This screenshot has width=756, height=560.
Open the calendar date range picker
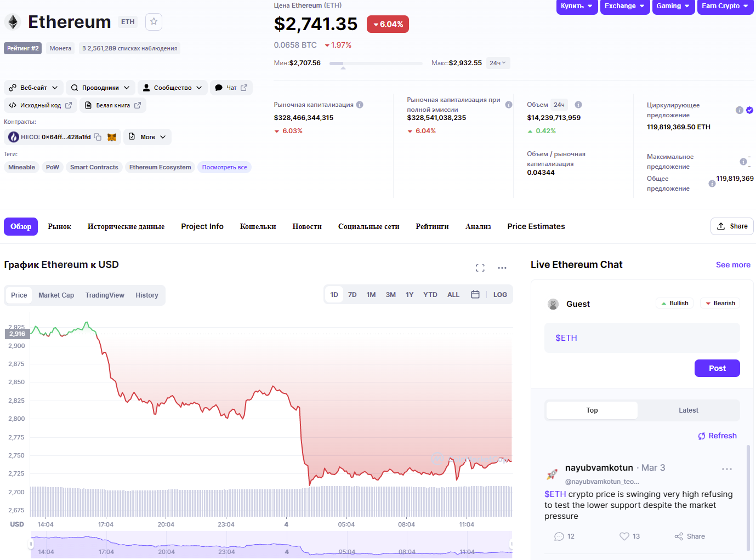[x=475, y=295]
